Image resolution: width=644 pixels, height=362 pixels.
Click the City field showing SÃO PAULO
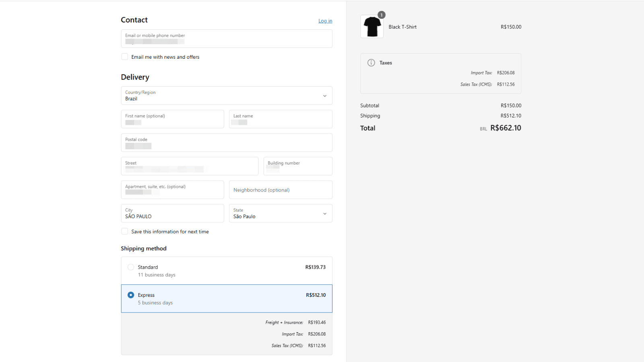coord(172,213)
